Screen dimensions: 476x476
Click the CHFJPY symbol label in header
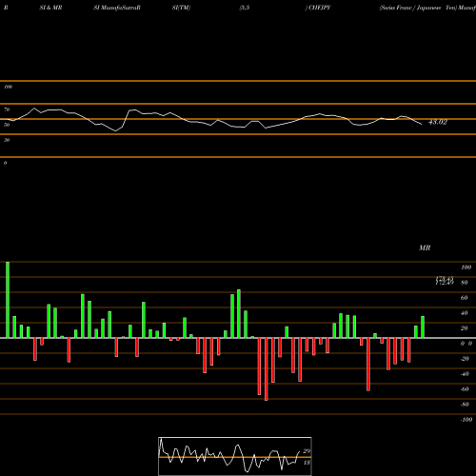click(x=320, y=8)
